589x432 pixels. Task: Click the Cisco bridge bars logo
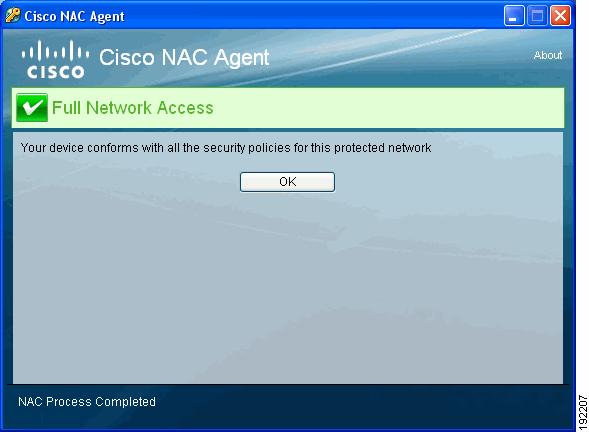coord(55,51)
